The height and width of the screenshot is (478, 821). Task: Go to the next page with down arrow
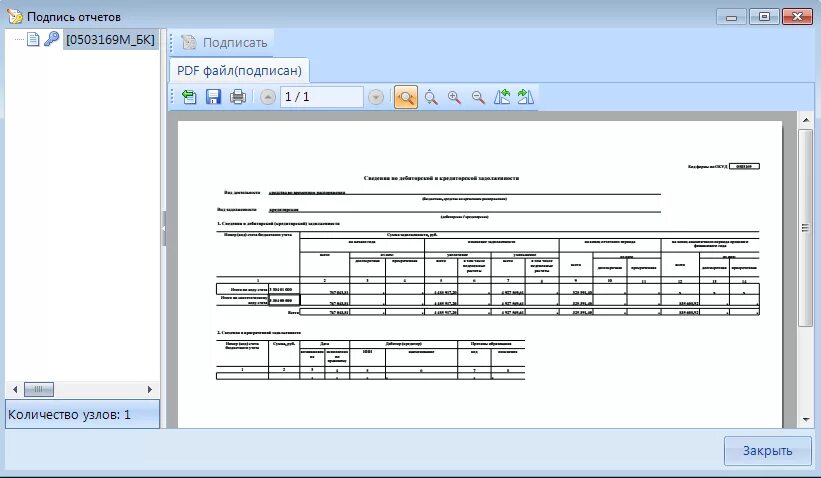[x=375, y=97]
